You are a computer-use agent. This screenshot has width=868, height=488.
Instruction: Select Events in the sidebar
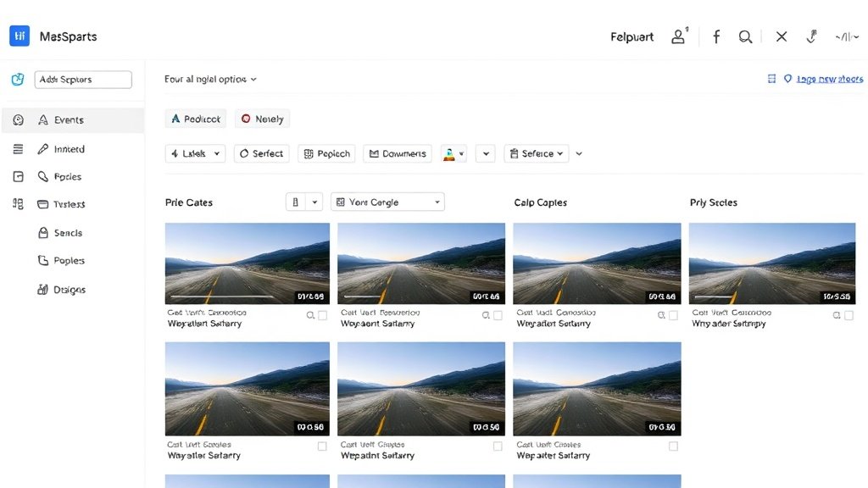tap(73, 120)
